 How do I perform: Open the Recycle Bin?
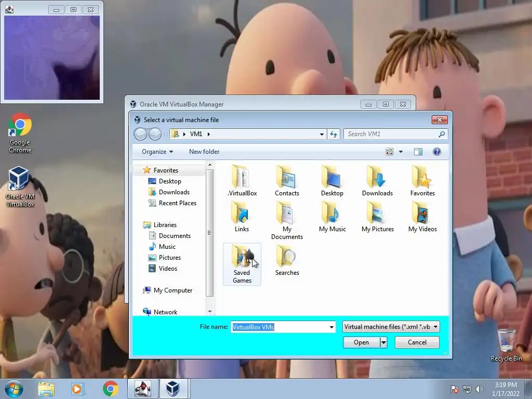(x=506, y=345)
